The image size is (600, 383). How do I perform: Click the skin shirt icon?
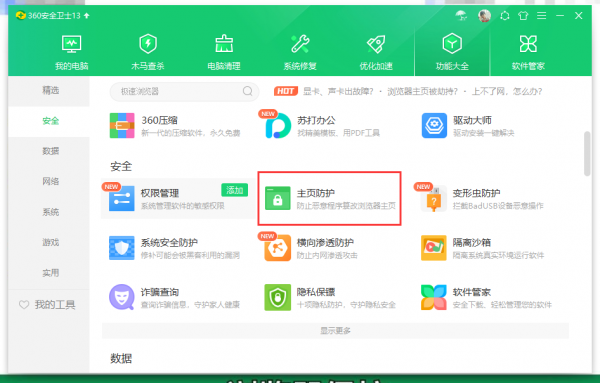(523, 16)
